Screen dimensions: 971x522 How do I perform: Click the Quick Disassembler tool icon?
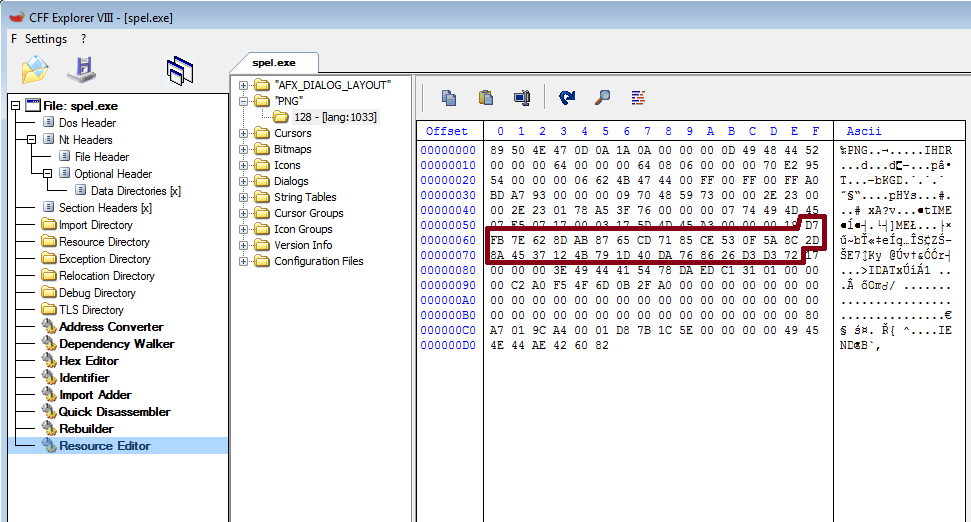tap(49, 412)
